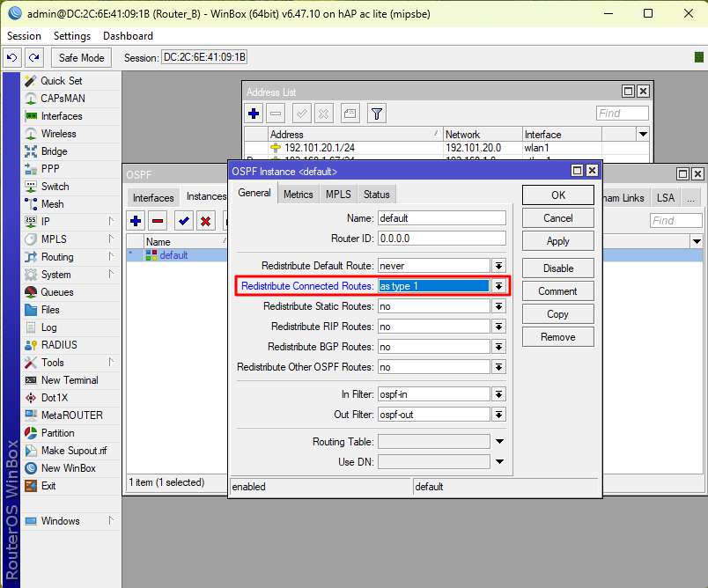The width and height of the screenshot is (708, 588).
Task: Switch to the Metrics tab
Action: (x=298, y=195)
